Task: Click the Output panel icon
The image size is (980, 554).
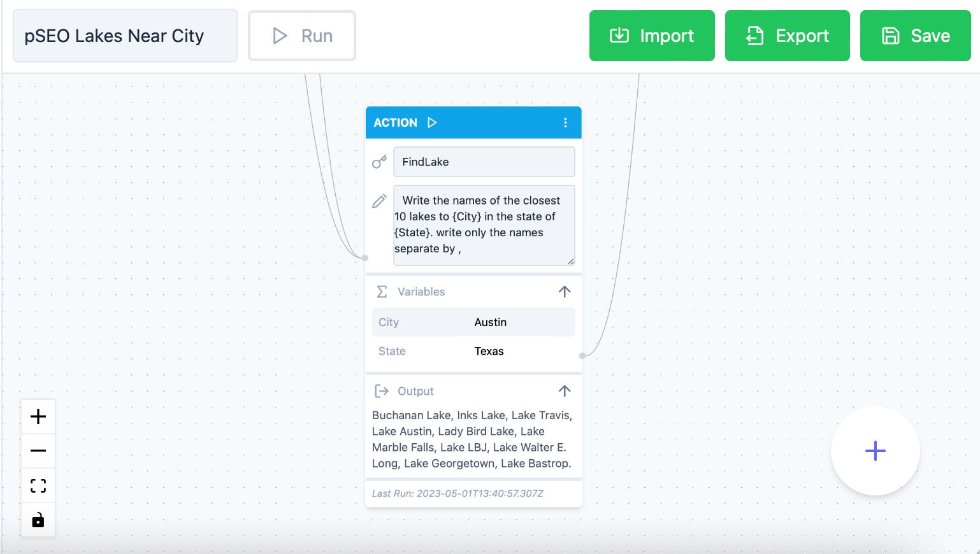Action: [382, 390]
